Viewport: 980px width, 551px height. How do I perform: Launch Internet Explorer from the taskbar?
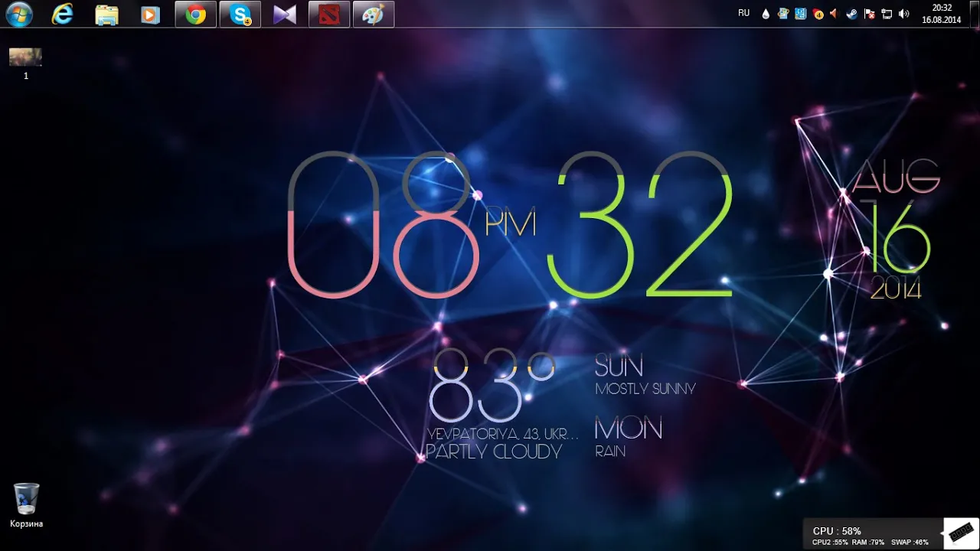pos(62,14)
